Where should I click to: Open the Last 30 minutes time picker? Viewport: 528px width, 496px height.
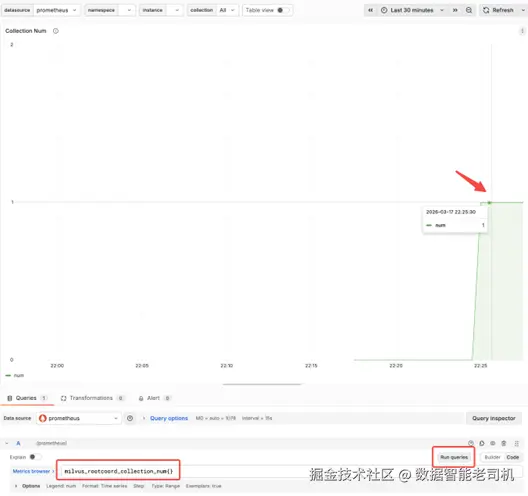(412, 10)
